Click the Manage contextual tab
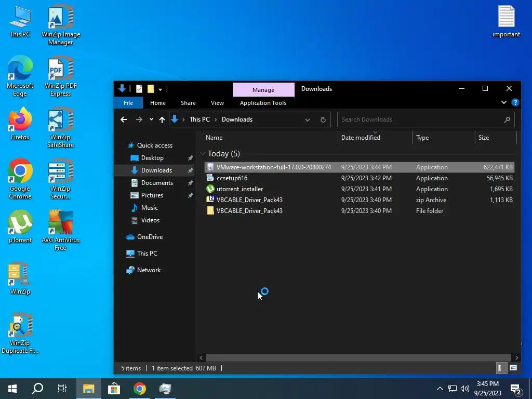532x399 pixels. point(263,89)
